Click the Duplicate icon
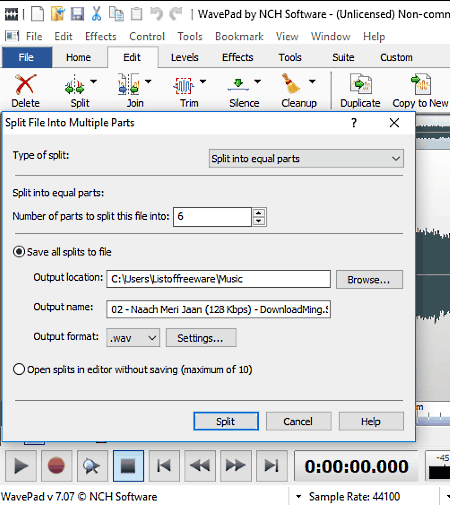Image resolution: width=450 pixels, height=506 pixels. point(361,84)
